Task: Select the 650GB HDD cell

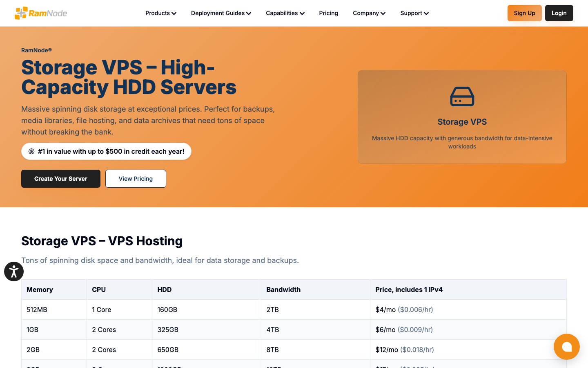Action: point(207,350)
